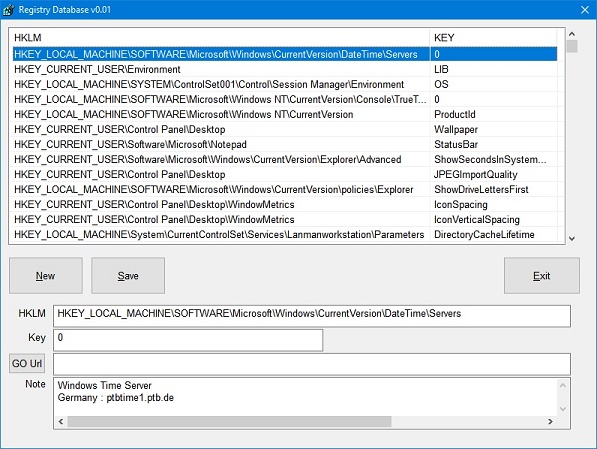This screenshot has height=449, width=597.
Task: Click the JPEGImportQuality key cell
Action: coord(493,174)
